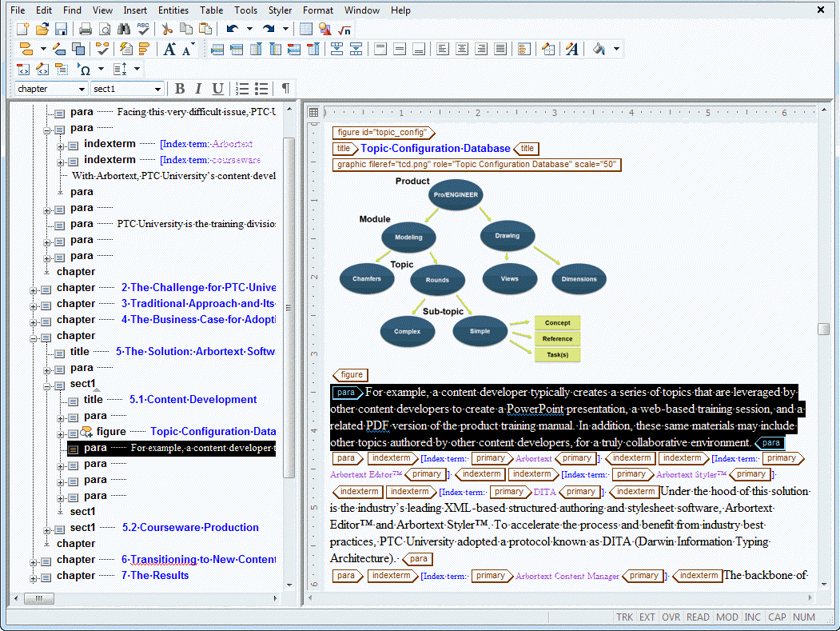
Task: Increase font size with the large A icon
Action: point(169,49)
